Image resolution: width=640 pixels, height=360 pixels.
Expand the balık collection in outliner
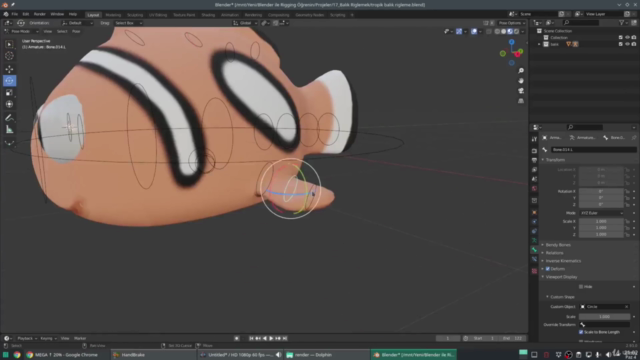pos(539,44)
